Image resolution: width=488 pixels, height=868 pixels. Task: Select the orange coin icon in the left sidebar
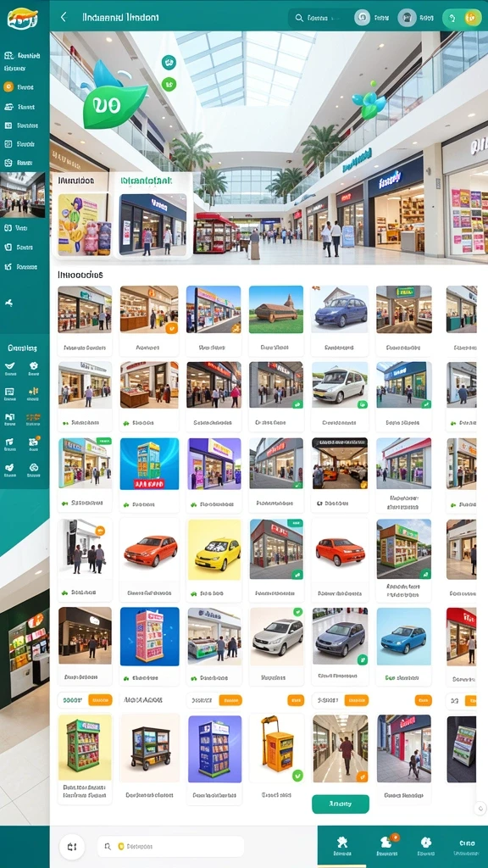point(8,87)
